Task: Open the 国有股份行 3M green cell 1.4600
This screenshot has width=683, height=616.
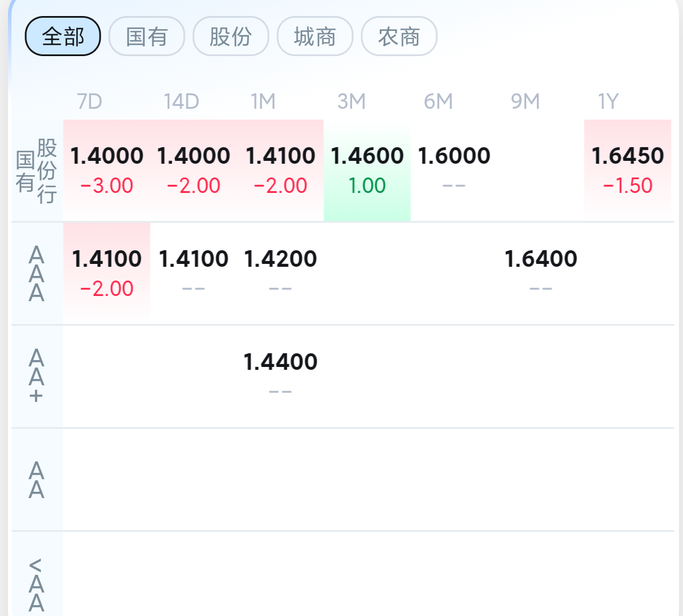Action: pos(367,171)
